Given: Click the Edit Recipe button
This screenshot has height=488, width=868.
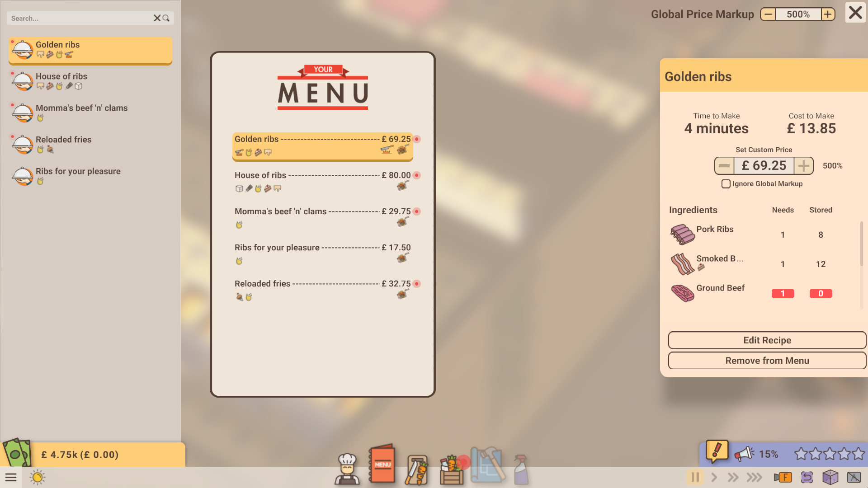Looking at the screenshot, I should (767, 340).
